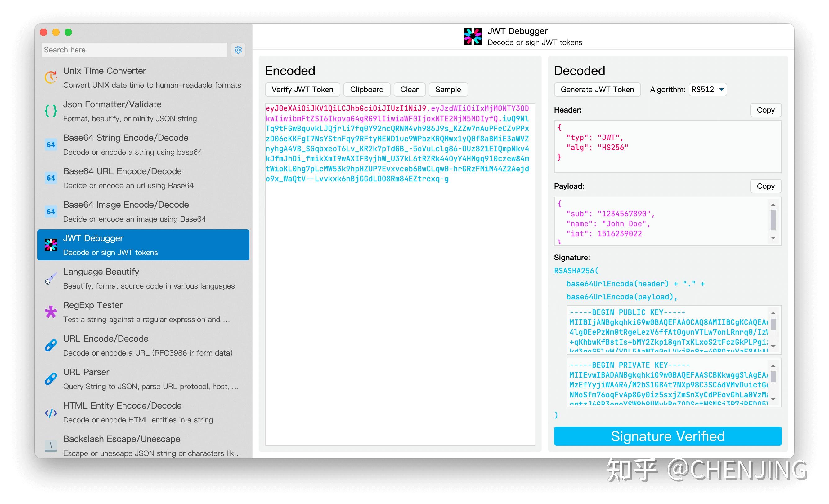Click the URL Encode/Decode link icon
This screenshot has height=504, width=829.
[x=51, y=345]
